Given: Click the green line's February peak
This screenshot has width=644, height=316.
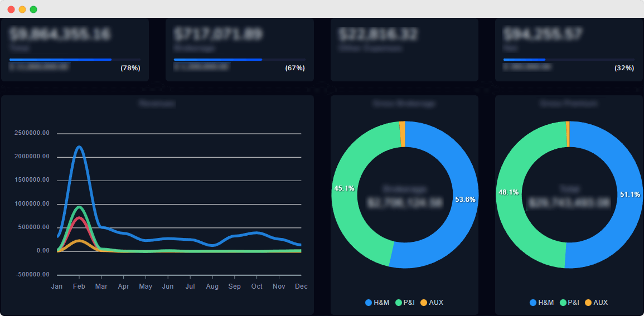Looking at the screenshot, I should pyautogui.click(x=79, y=207).
